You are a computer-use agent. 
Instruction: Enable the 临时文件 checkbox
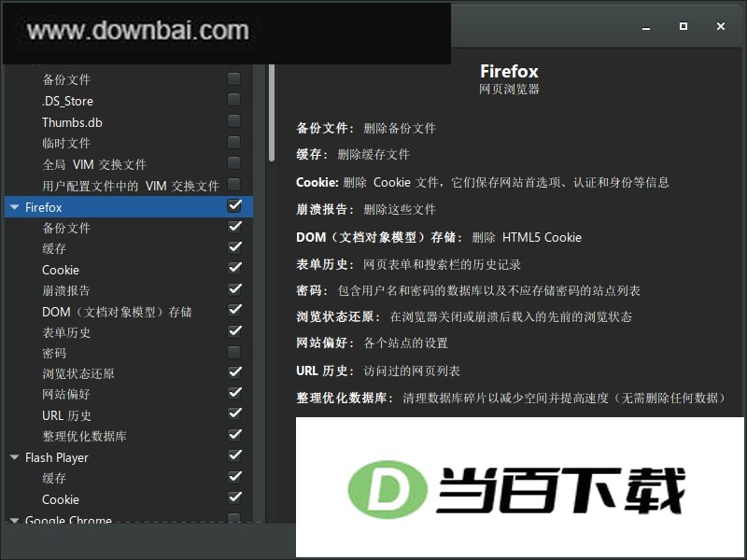233,142
